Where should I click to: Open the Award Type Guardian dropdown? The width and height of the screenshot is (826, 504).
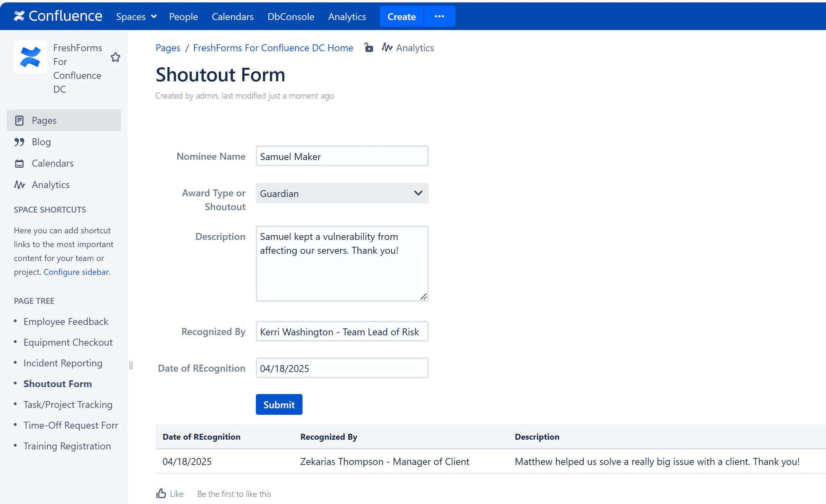[x=342, y=193]
